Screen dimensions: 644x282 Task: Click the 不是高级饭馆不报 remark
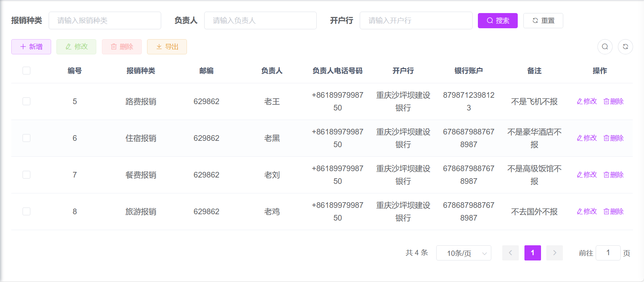tap(534, 175)
